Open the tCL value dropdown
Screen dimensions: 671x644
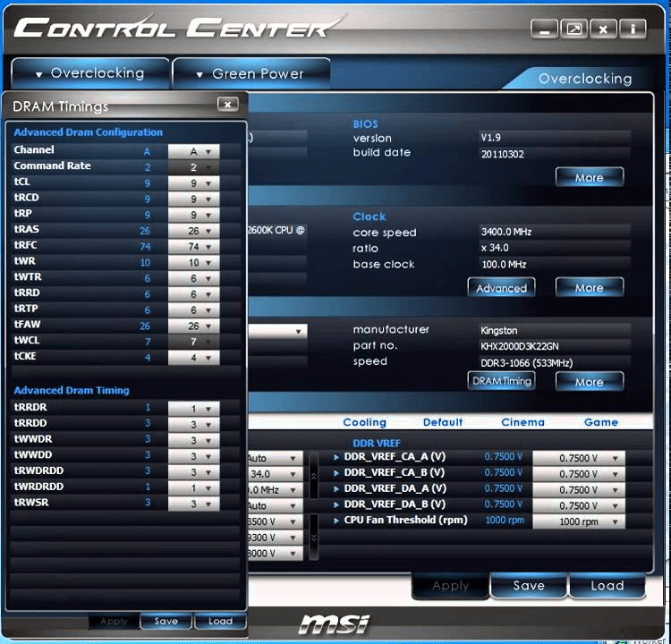pyautogui.click(x=194, y=183)
